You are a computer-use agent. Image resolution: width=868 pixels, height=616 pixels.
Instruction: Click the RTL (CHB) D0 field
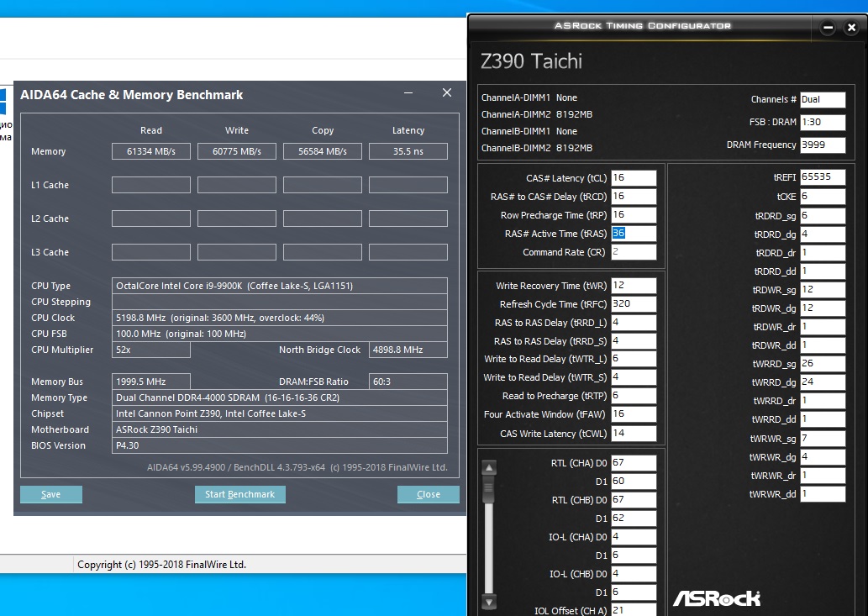pyautogui.click(x=634, y=500)
